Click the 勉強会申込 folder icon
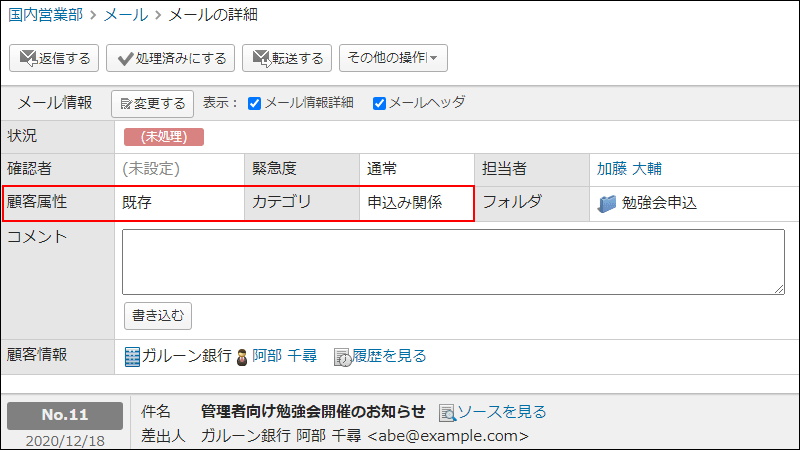The image size is (800, 450). click(x=607, y=204)
